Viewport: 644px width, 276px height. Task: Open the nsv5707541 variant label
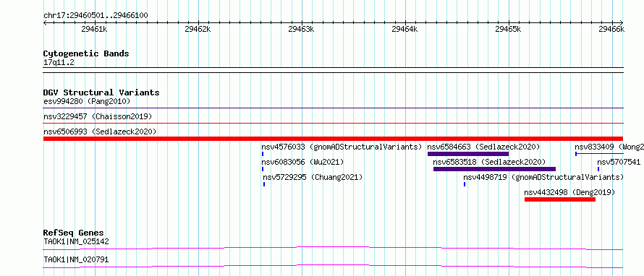point(619,162)
